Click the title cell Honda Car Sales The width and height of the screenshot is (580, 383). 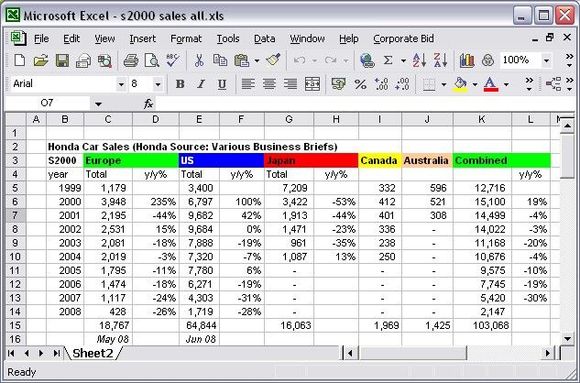click(192, 147)
